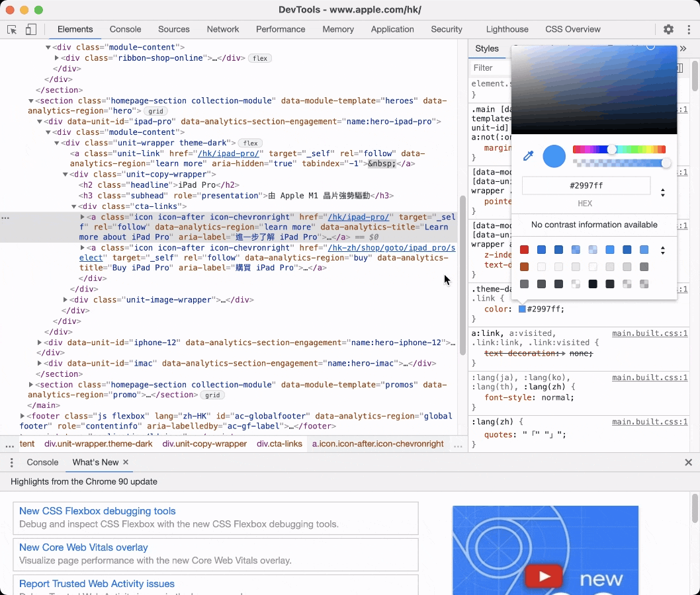Open Report Trusted Web Activity issues link
Viewport: 700px width, 595px height.
click(97, 584)
